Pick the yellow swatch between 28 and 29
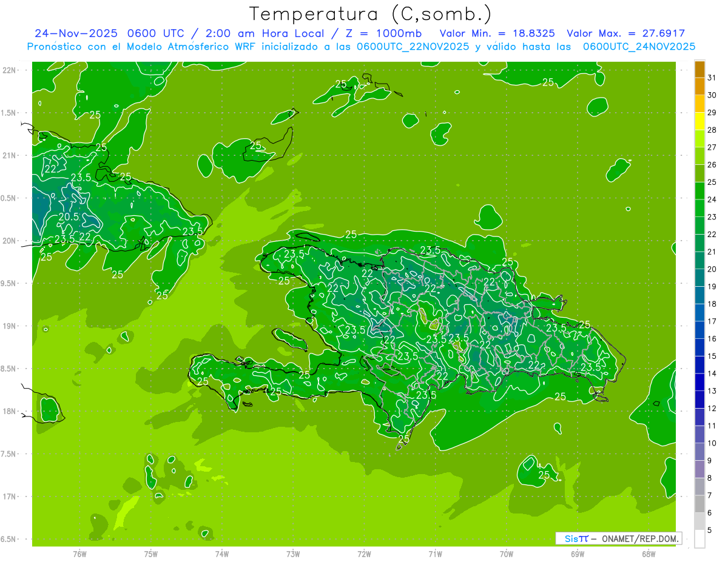Screen dimensions: 728x562 (699, 121)
